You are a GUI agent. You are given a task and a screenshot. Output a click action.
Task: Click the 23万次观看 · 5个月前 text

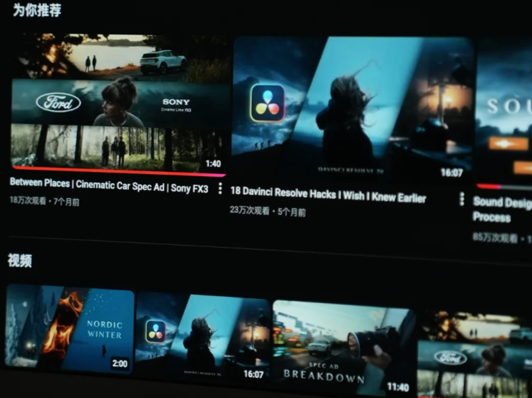click(x=268, y=211)
